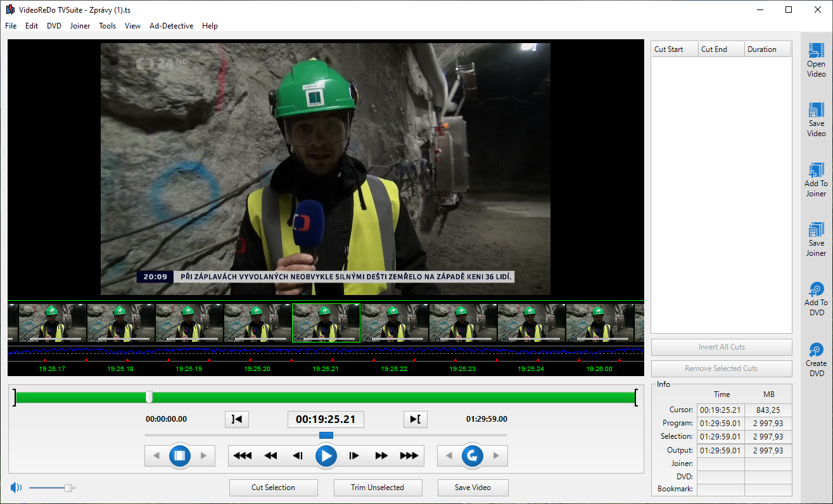Click the Save Joiner icon
This screenshot has height=504, width=833.
click(816, 230)
